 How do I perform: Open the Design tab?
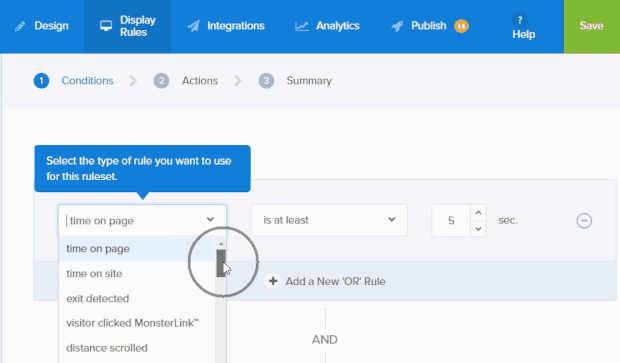pos(42,26)
